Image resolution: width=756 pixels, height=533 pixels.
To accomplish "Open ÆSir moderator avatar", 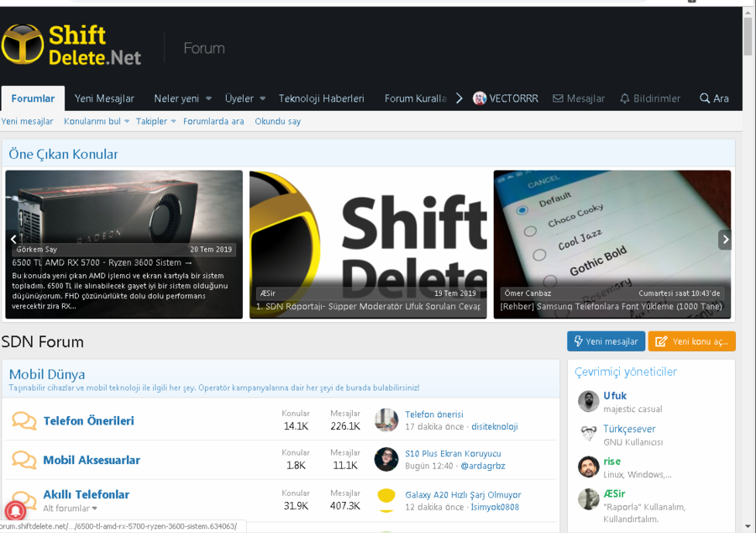I will tap(588, 499).
